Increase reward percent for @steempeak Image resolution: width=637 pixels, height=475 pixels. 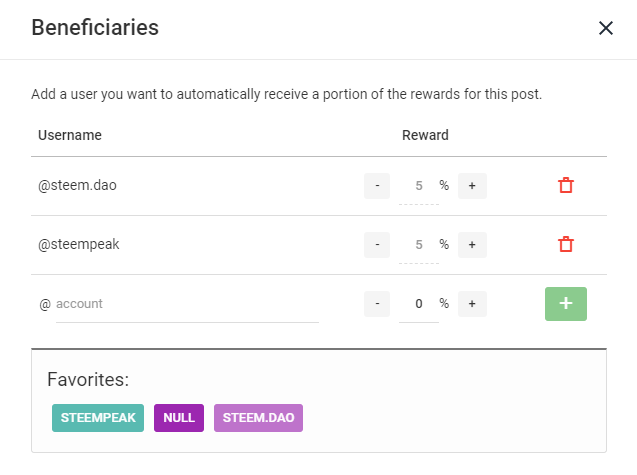[x=472, y=244]
